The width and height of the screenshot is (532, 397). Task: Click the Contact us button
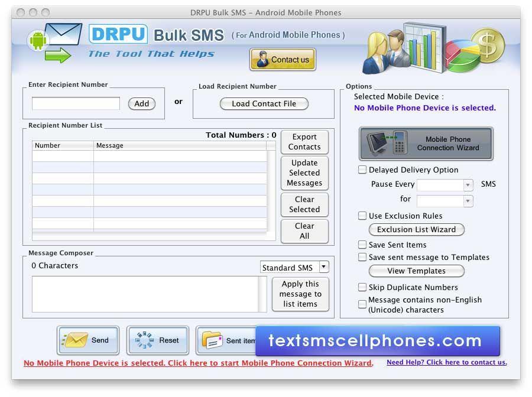pos(283,59)
